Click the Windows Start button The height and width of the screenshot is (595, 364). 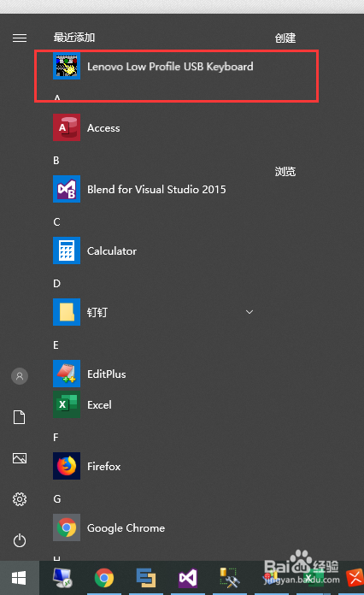pyautogui.click(x=19, y=578)
